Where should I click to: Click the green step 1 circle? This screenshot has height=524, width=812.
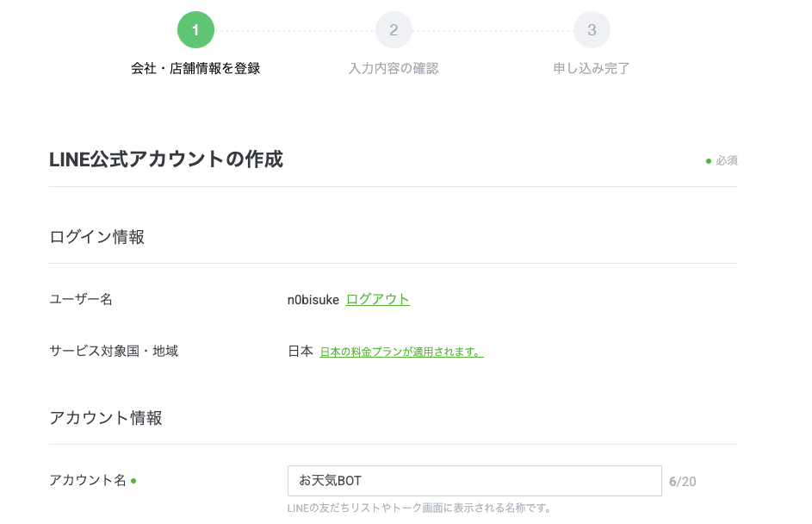click(x=195, y=30)
